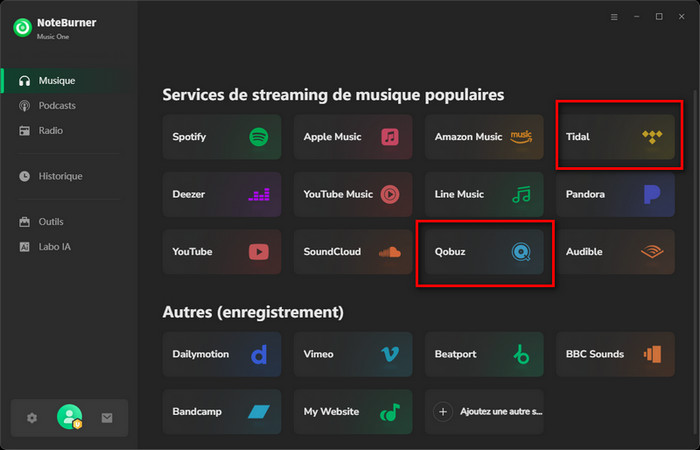The height and width of the screenshot is (450, 700).
Task: Click the Audible logo icon
Action: 652,252
